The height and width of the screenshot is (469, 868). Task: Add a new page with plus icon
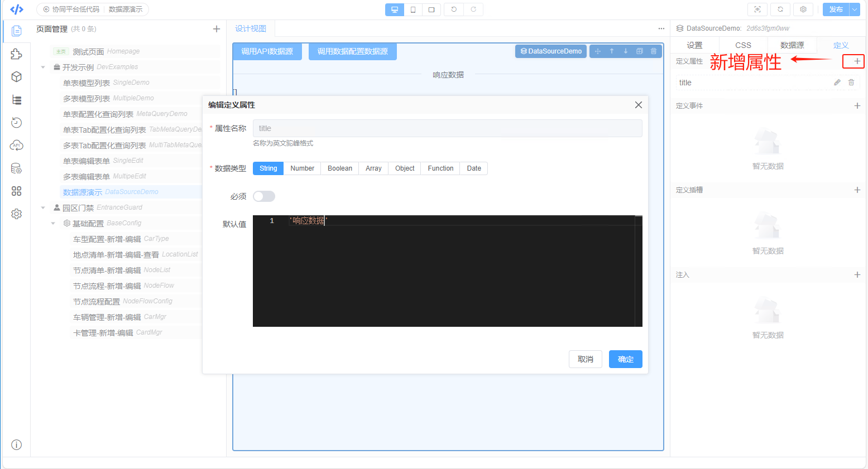[x=217, y=29]
